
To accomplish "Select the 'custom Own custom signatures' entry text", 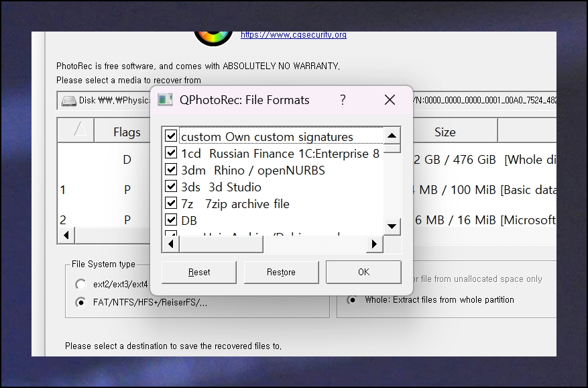I will 267,137.
